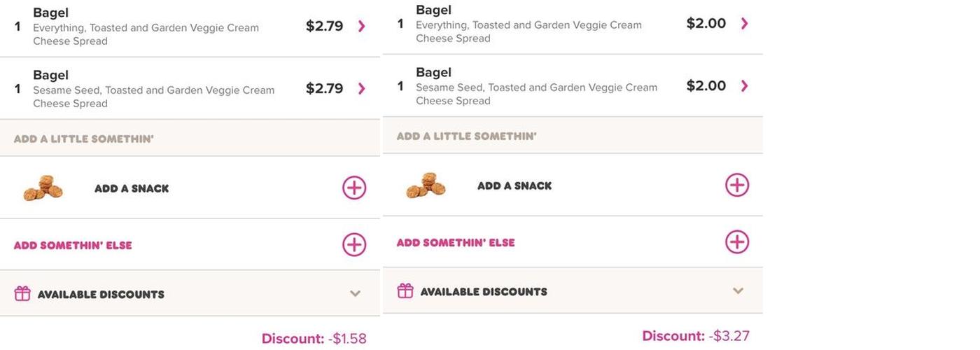Tap the Add Somethin' Else text in $1.58-discount order
980x350 pixels.
pos(73,246)
